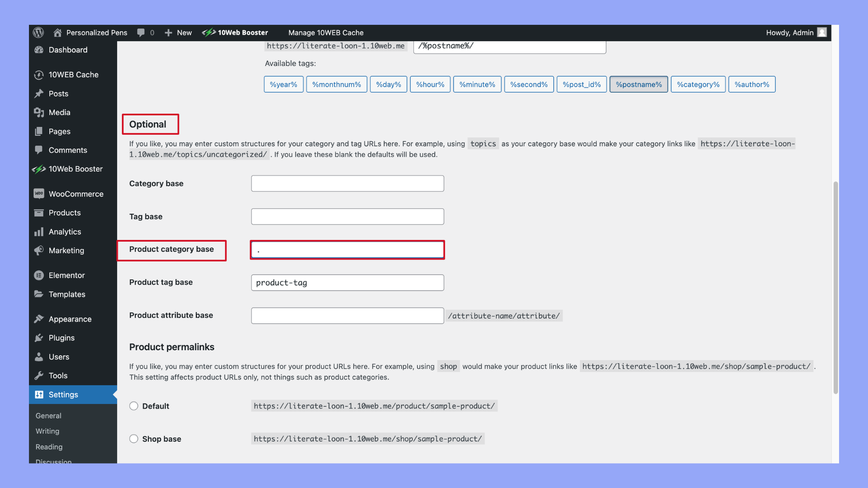Open the Writing settings submenu
Viewport: 868px width, 488px height.
pos(47,431)
